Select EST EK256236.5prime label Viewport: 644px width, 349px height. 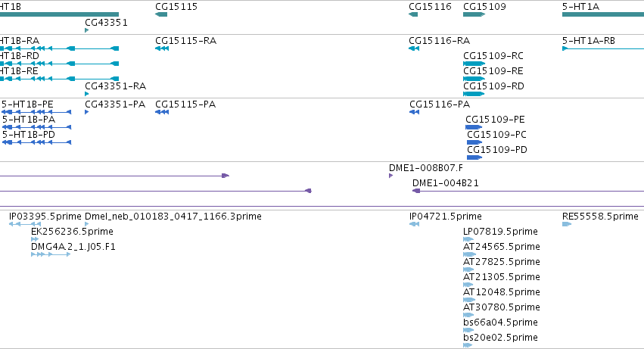[73, 232]
